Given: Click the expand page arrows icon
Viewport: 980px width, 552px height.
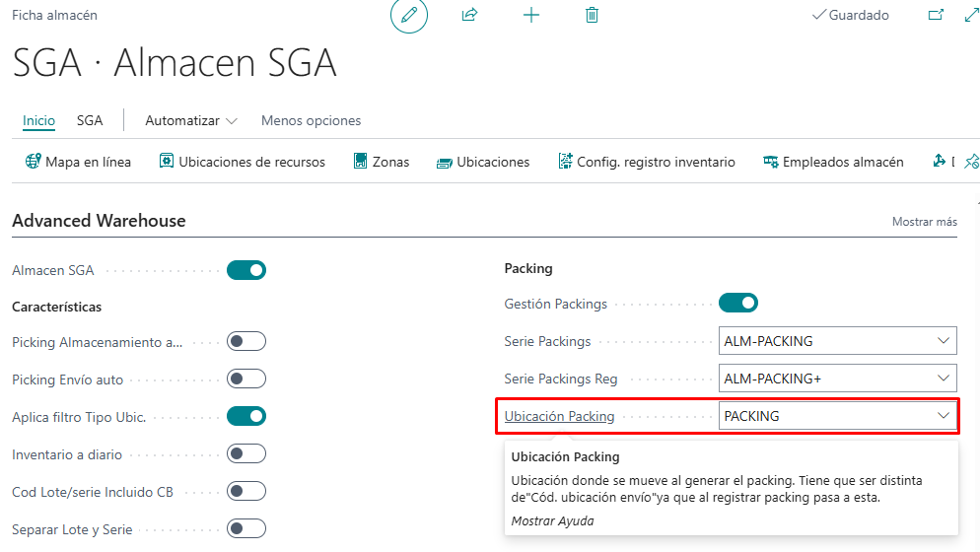Looking at the screenshot, I should click(x=970, y=16).
